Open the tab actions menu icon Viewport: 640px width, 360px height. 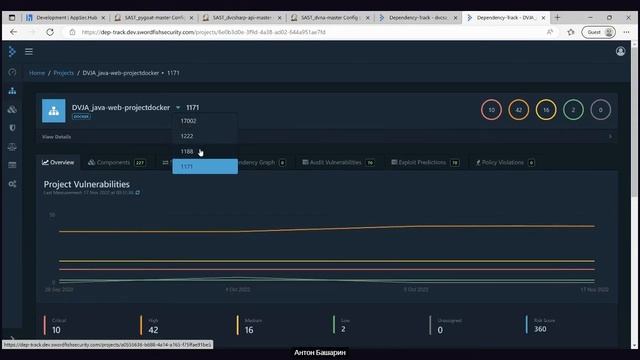(12, 18)
